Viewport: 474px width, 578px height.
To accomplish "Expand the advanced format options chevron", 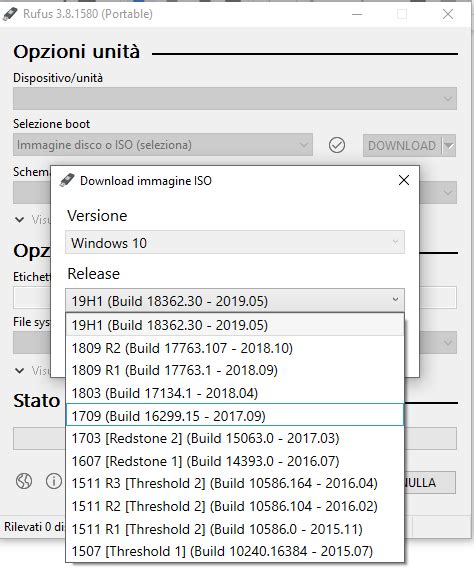I will [x=19, y=371].
